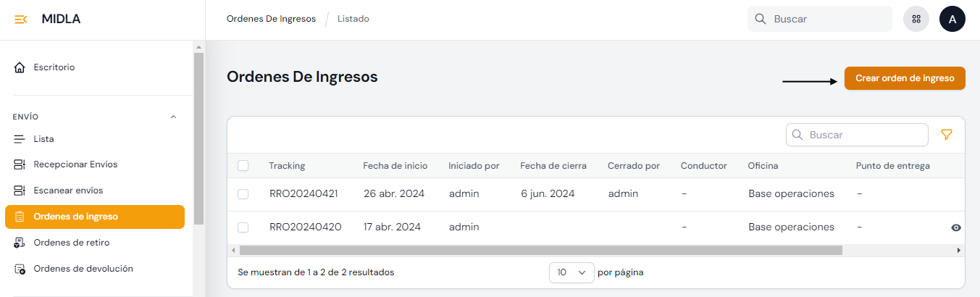Click the table's horizontal scrollbar right arrow

pyautogui.click(x=958, y=250)
